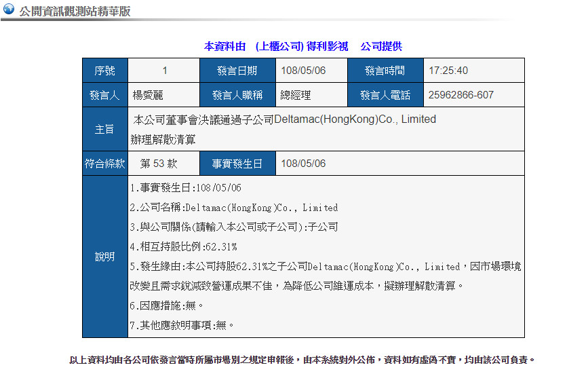Click the bottom disclaimer text

coord(302,360)
